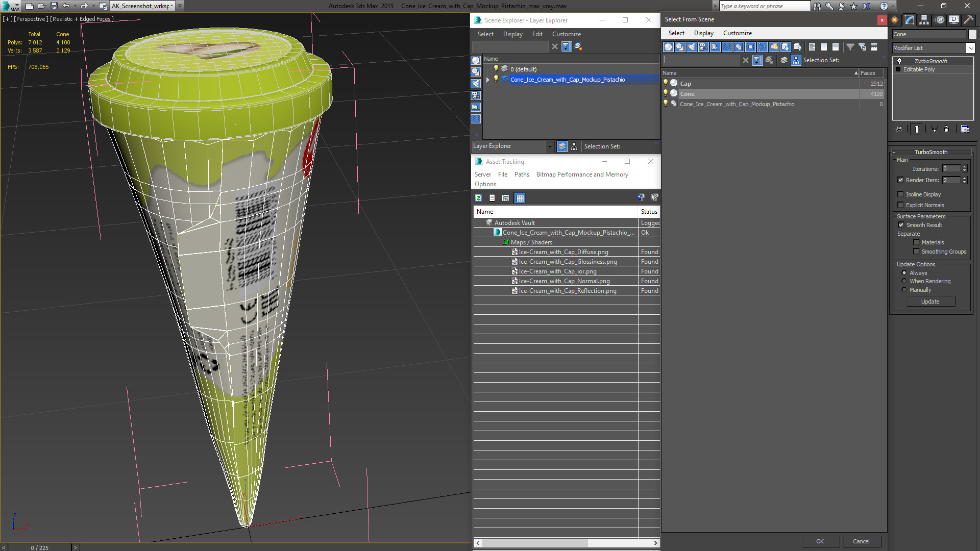Open the Modifier List dropdown
The width and height of the screenshot is (980, 551).
click(x=970, y=48)
